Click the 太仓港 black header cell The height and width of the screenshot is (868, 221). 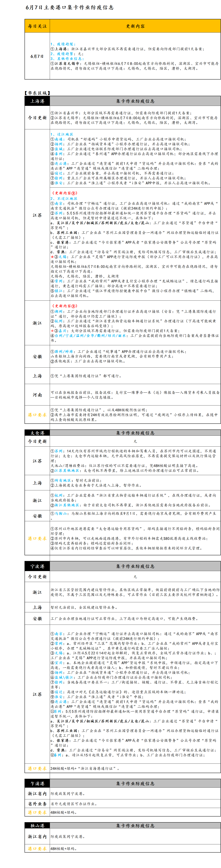click(x=37, y=433)
